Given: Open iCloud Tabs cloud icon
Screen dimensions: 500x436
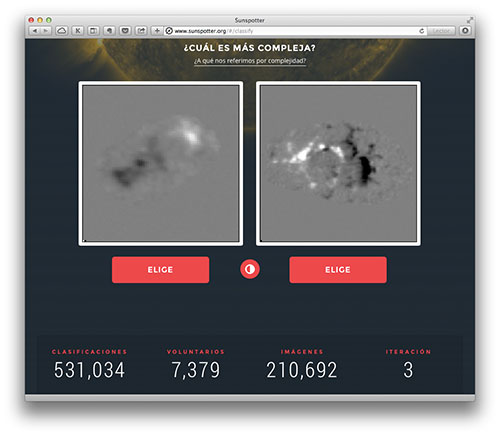Looking at the screenshot, I should (x=62, y=31).
